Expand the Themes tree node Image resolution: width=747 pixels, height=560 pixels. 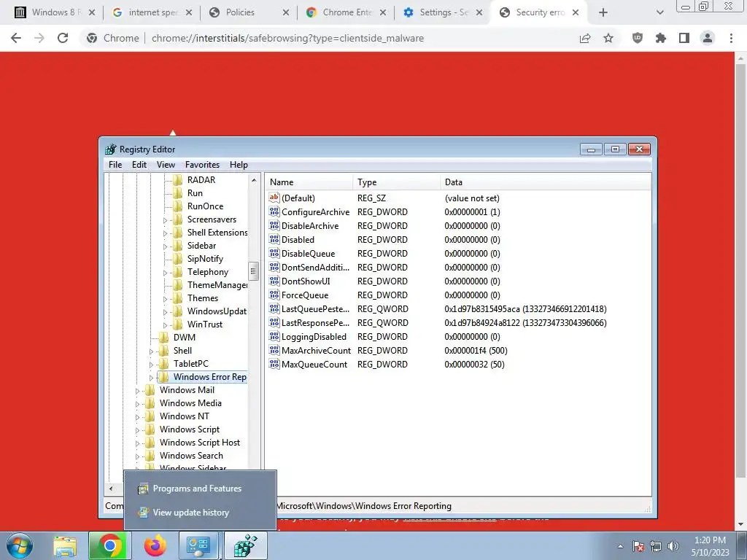pyautogui.click(x=166, y=299)
